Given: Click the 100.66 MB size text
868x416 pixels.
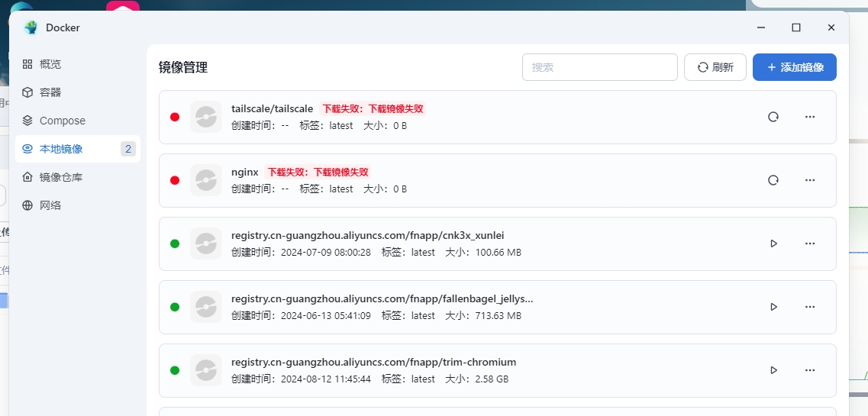Looking at the screenshot, I should (499, 253).
